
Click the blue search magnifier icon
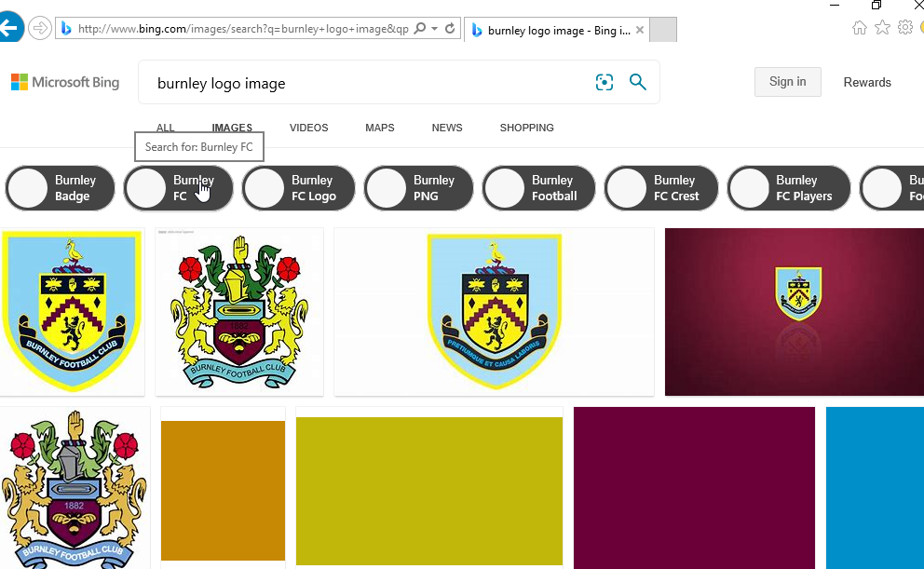tap(638, 82)
